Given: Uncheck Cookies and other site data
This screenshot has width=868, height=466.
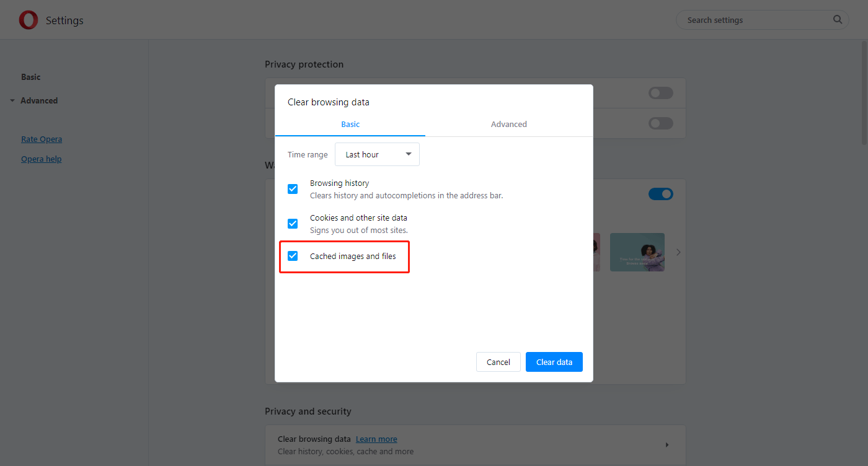Looking at the screenshot, I should point(292,224).
